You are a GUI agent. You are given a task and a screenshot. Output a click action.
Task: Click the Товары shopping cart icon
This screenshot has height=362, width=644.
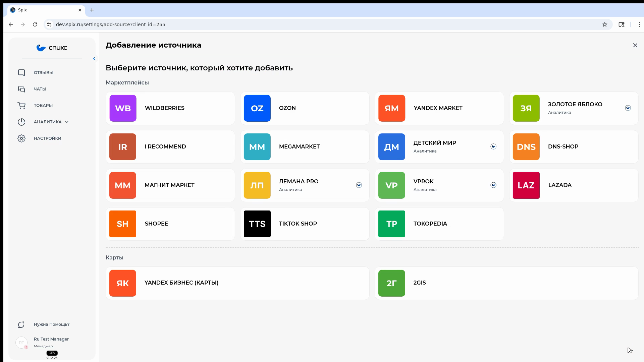[x=21, y=106]
